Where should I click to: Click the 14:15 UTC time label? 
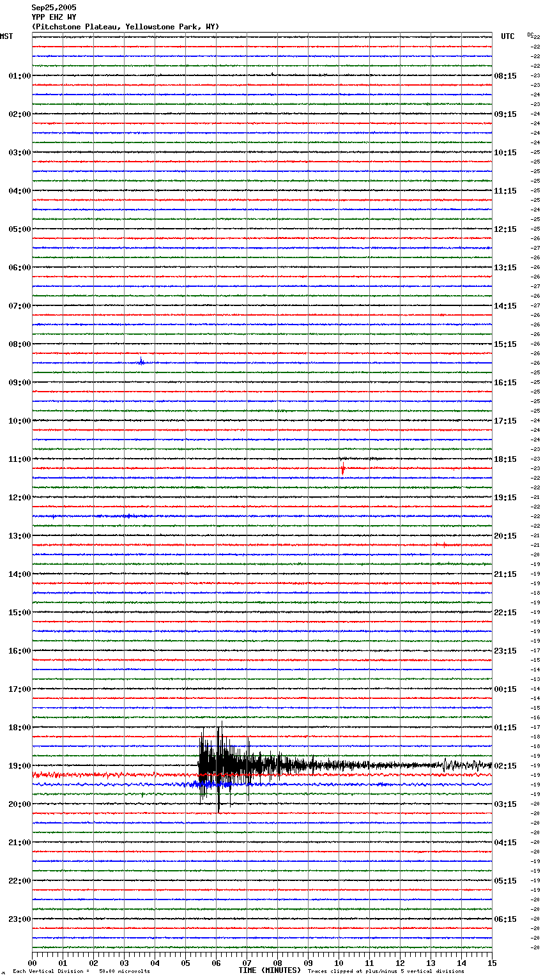(x=505, y=306)
